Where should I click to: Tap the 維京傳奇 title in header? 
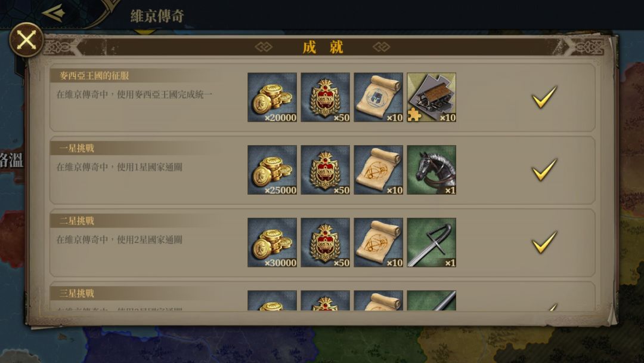pos(157,16)
